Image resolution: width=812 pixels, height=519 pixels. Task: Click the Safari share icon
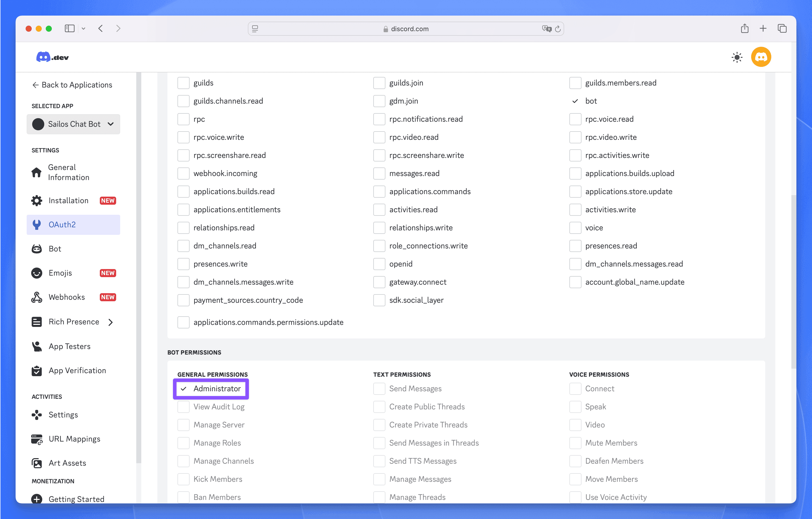tap(745, 29)
